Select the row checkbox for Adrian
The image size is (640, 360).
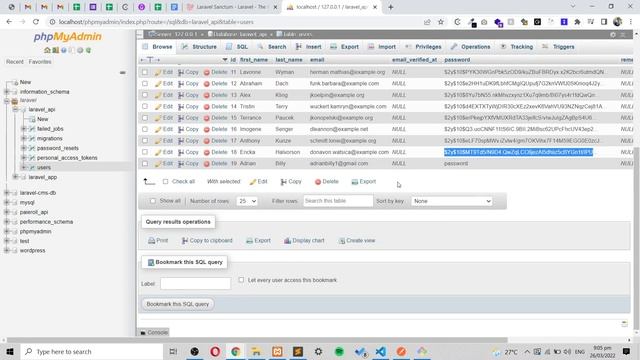pyautogui.click(x=145, y=163)
